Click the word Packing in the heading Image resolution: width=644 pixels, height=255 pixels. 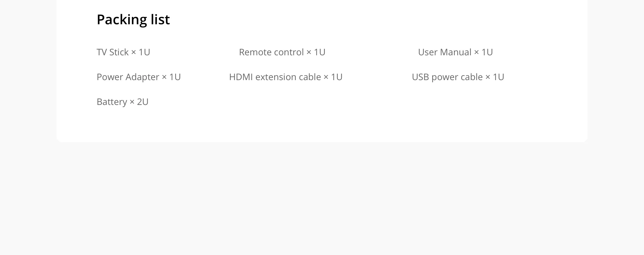pos(122,20)
